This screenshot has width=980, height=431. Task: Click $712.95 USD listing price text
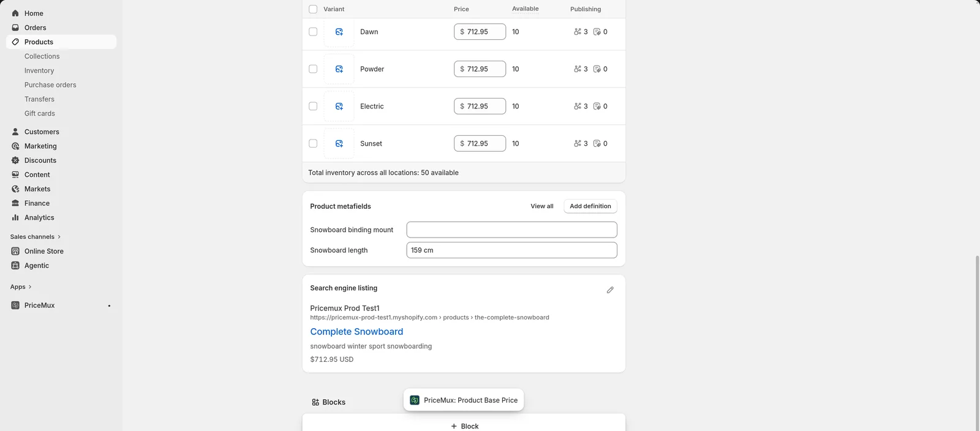[332, 359]
